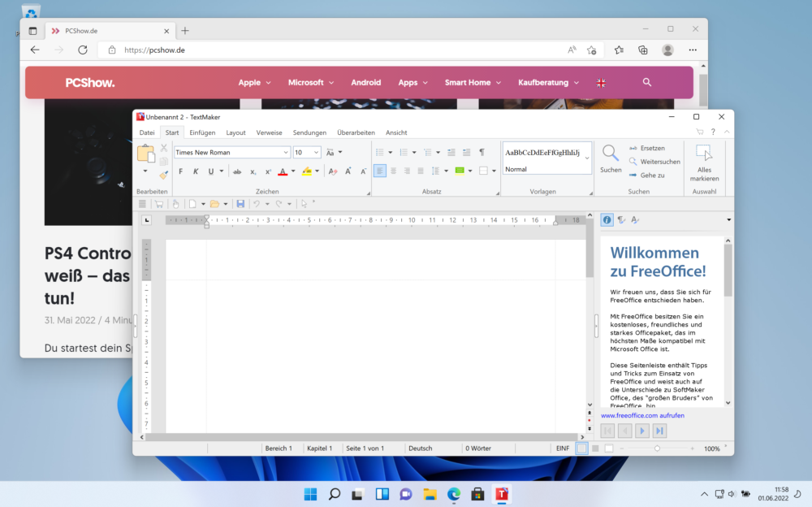Screen dimensions: 812x507
Task: Toggle centered paragraph alignment
Action: [394, 171]
